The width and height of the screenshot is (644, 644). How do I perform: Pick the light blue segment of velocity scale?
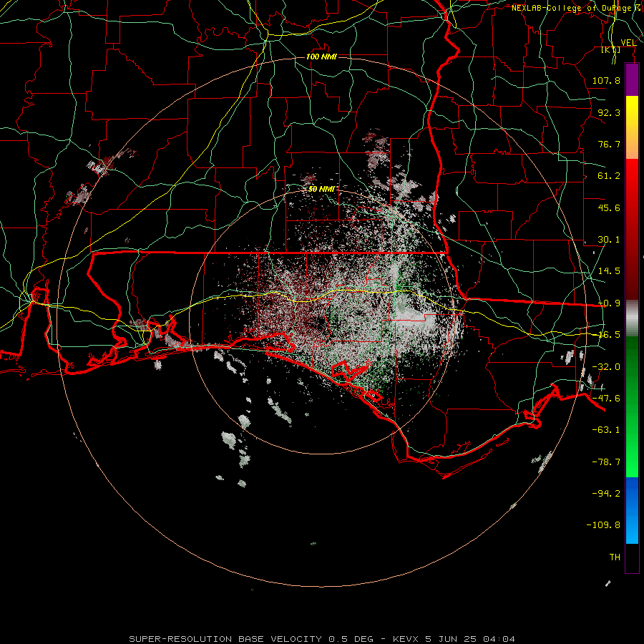click(632, 529)
